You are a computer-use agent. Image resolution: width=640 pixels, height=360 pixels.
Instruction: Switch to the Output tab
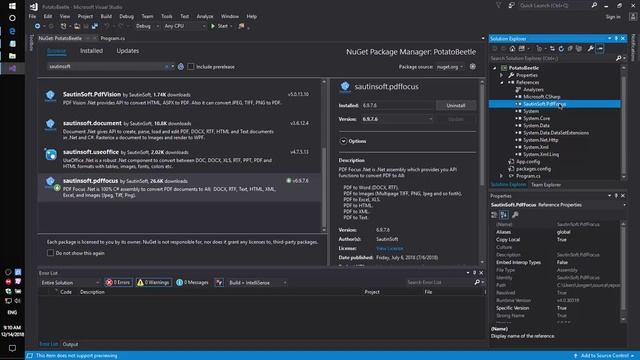70,344
